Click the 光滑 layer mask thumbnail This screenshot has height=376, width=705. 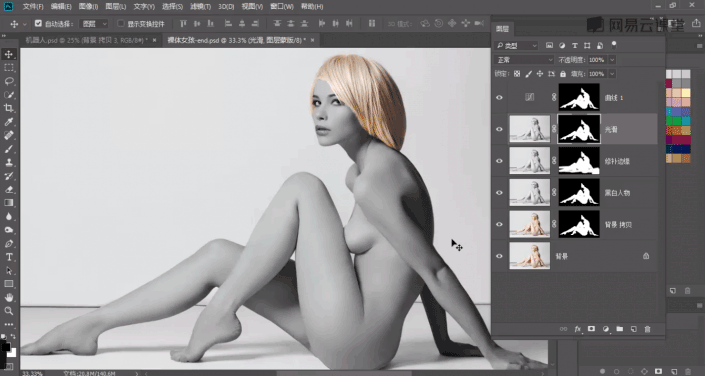[579, 129]
